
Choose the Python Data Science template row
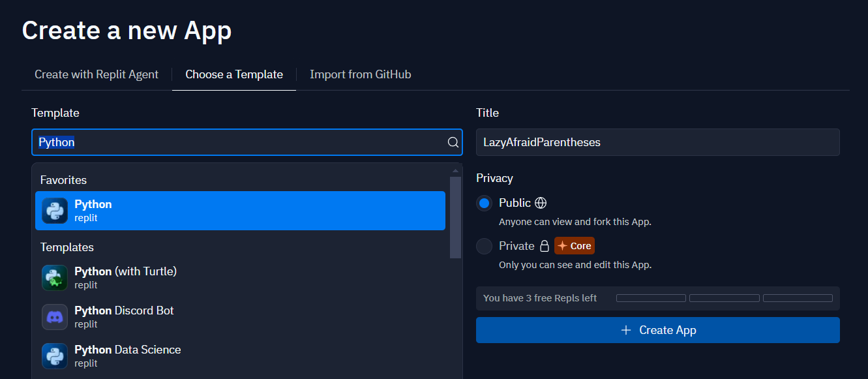click(x=240, y=356)
